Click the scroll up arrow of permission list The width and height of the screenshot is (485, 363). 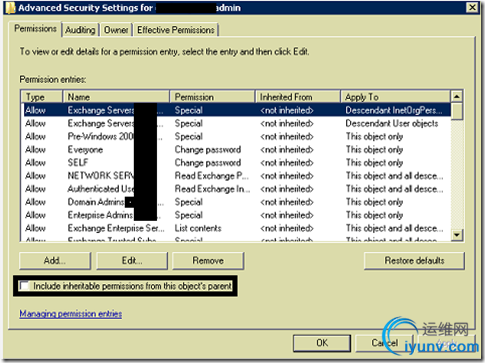457,97
